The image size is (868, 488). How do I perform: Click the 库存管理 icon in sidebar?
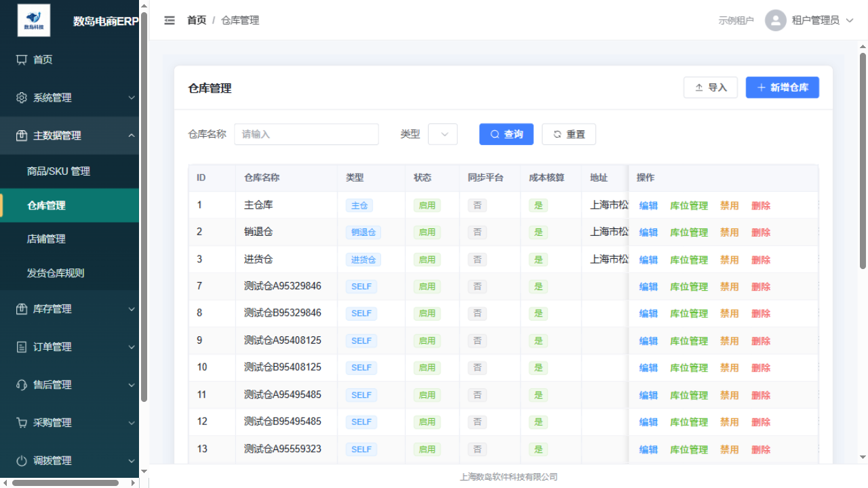(22, 309)
